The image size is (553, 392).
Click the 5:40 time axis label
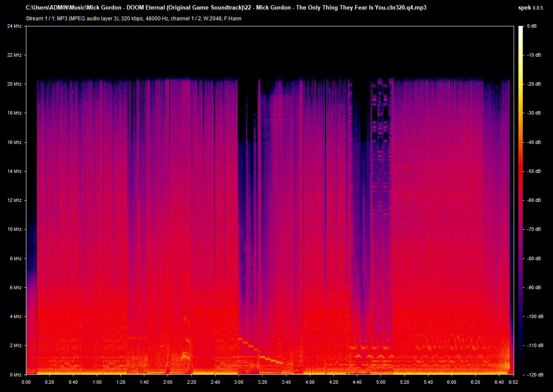(x=427, y=382)
